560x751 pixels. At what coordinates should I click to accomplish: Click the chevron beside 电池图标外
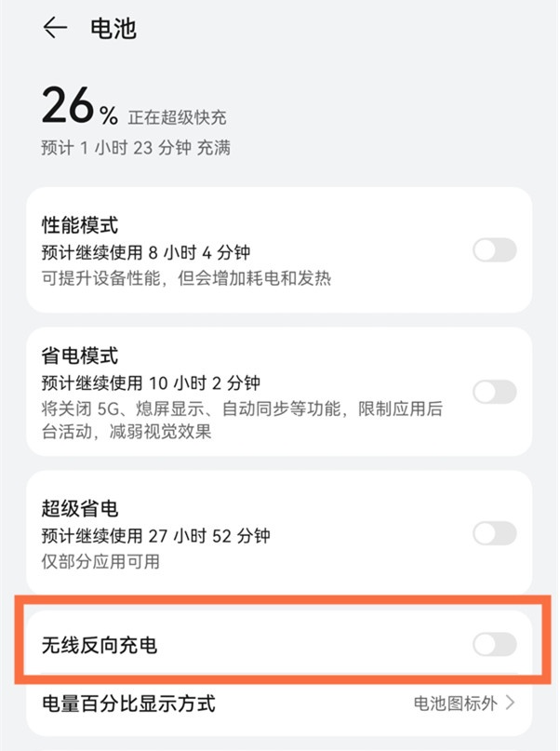[510, 704]
